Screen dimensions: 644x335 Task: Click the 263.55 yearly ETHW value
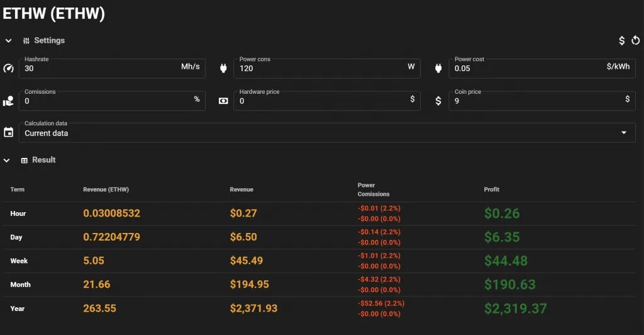[x=99, y=309]
